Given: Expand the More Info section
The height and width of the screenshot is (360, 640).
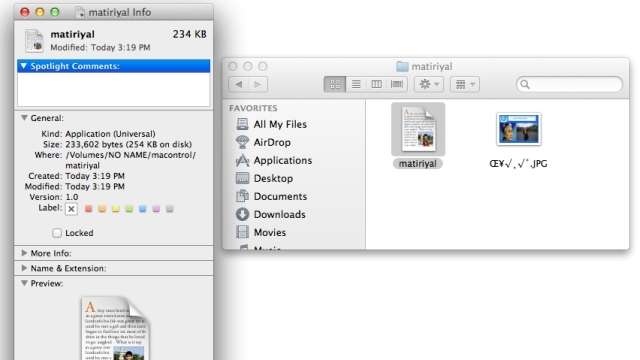Looking at the screenshot, I should point(24,253).
